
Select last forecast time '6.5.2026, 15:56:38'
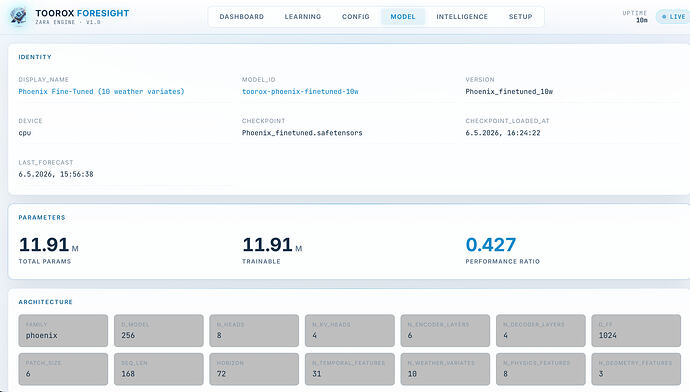[56, 174]
